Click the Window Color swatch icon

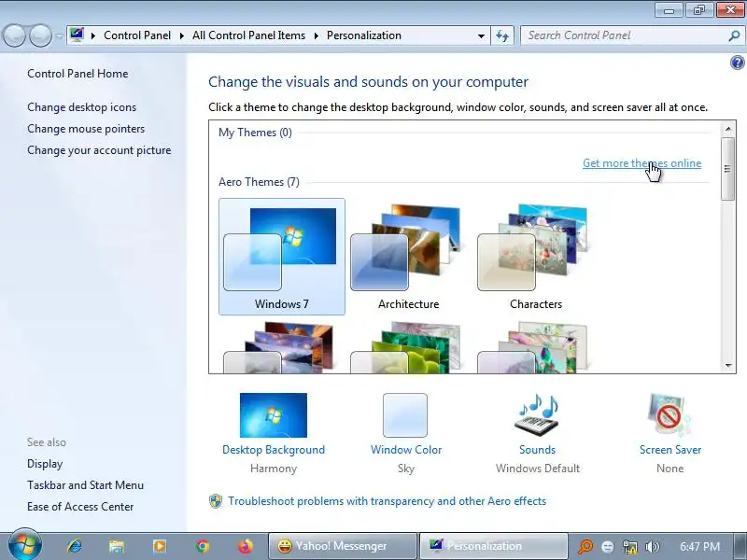[405, 414]
